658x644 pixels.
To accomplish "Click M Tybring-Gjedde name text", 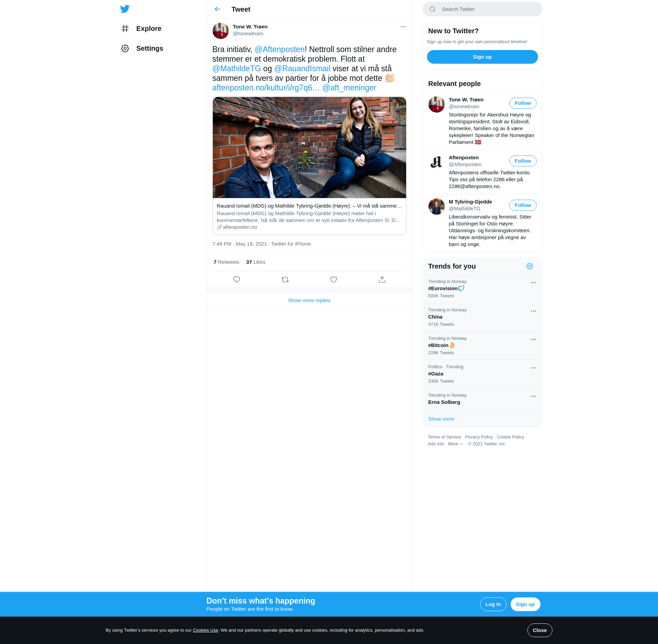I will point(470,202).
